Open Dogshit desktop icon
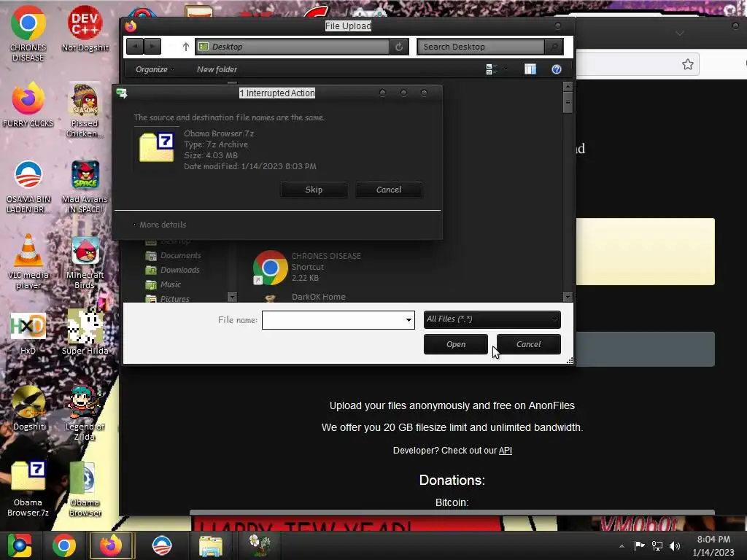Image resolution: width=747 pixels, height=560 pixels. 28,408
